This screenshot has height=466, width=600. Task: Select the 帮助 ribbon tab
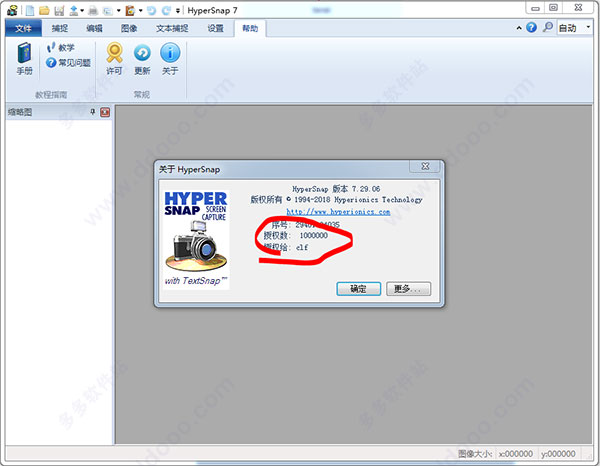click(x=250, y=28)
